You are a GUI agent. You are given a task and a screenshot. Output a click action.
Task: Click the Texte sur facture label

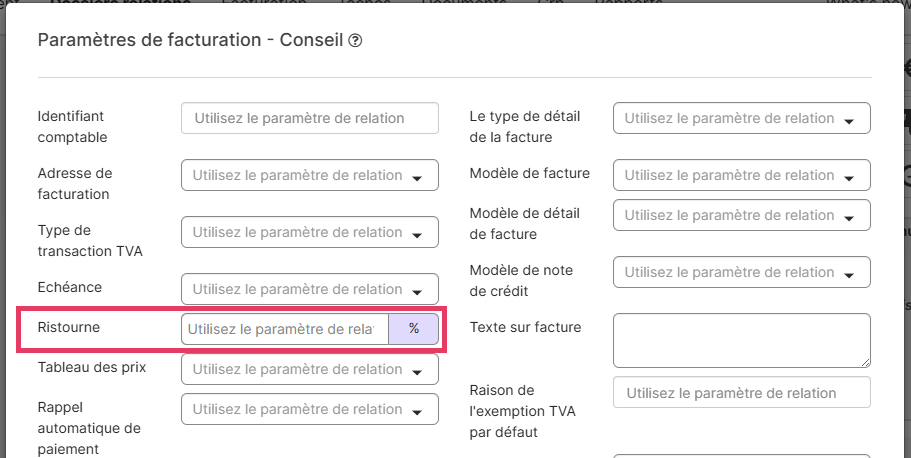tap(525, 327)
